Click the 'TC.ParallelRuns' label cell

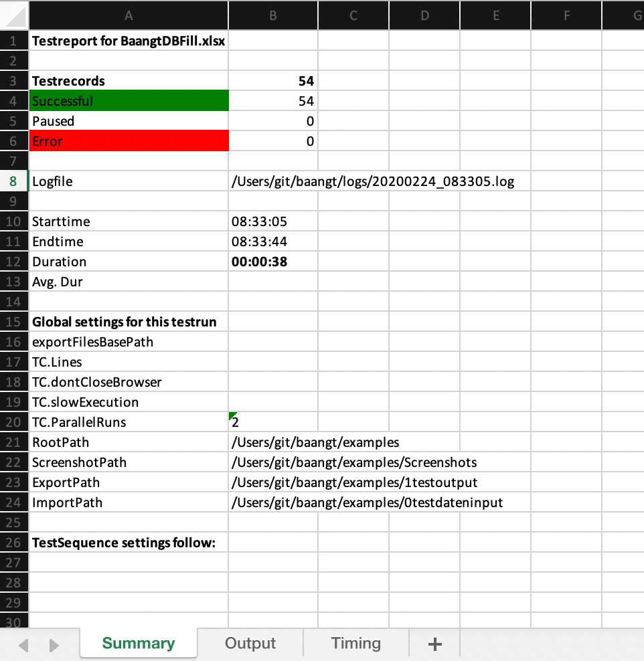click(x=129, y=422)
